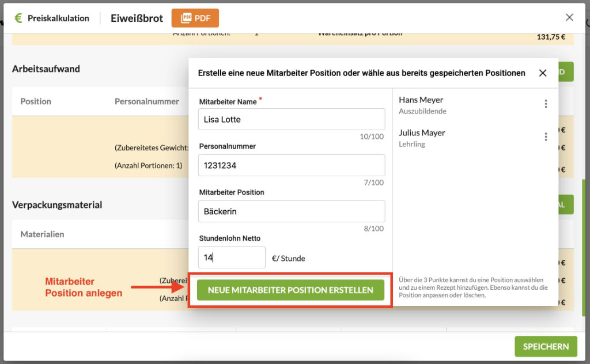Click the Position column header
590x364 pixels.
[36, 101]
